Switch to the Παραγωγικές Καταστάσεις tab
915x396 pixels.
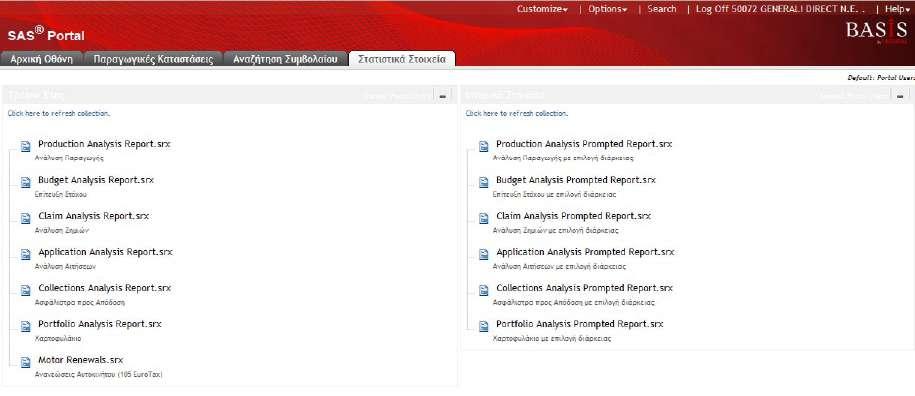pyautogui.click(x=153, y=59)
